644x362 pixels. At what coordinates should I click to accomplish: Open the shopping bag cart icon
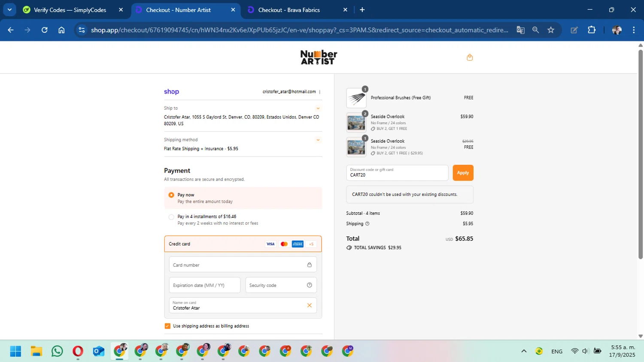(x=470, y=57)
